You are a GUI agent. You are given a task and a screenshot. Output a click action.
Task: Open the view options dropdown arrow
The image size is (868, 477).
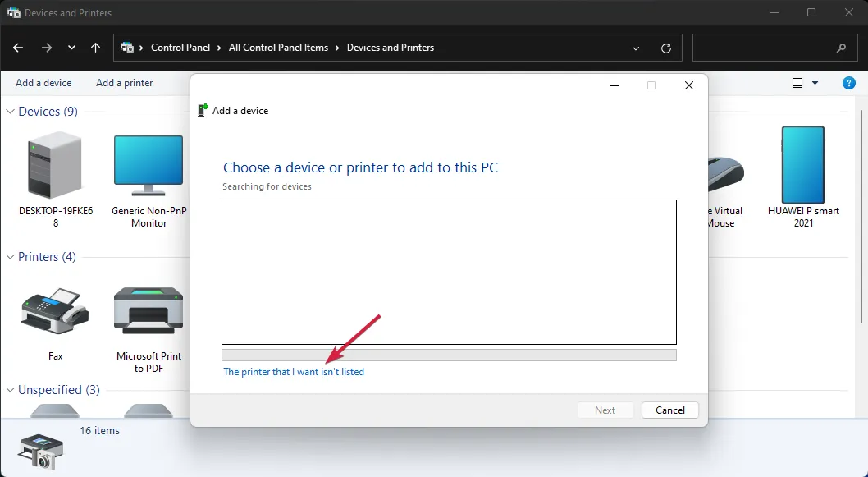815,83
